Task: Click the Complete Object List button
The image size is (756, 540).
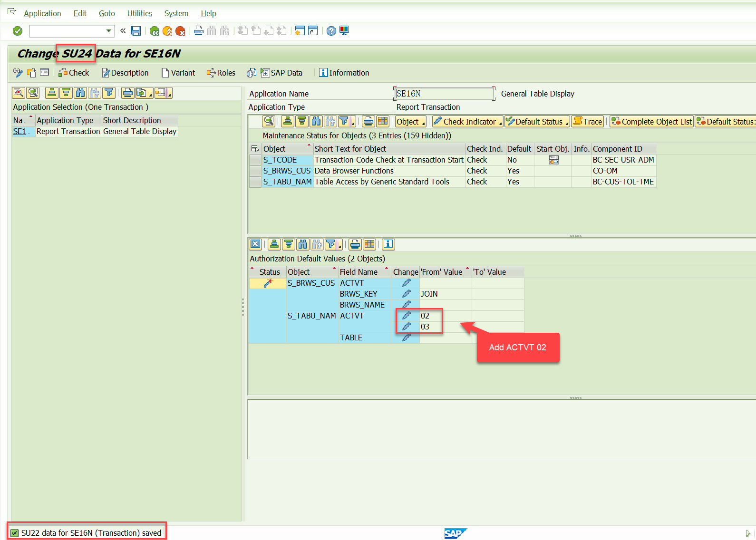Action: point(651,122)
